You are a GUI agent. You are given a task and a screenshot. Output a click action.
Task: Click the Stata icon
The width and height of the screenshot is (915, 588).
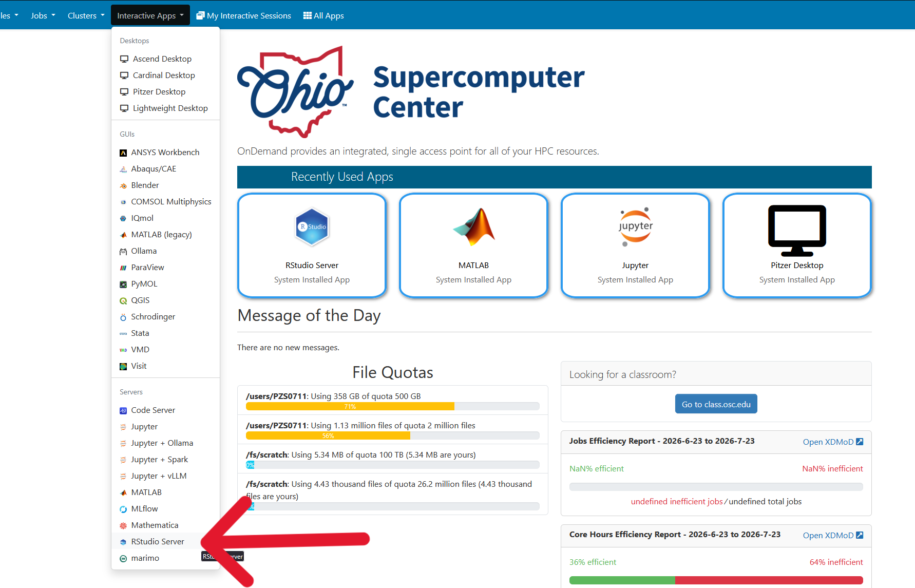(x=123, y=333)
